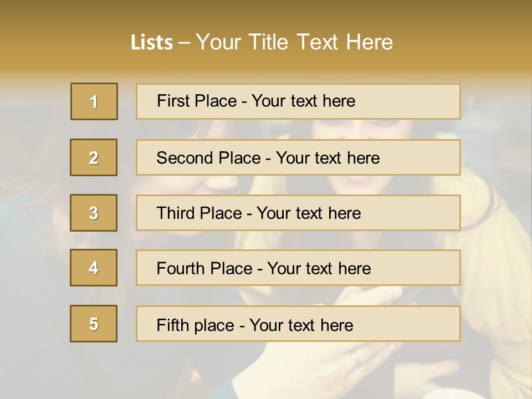Click the bold word Lists in title

[152, 43]
